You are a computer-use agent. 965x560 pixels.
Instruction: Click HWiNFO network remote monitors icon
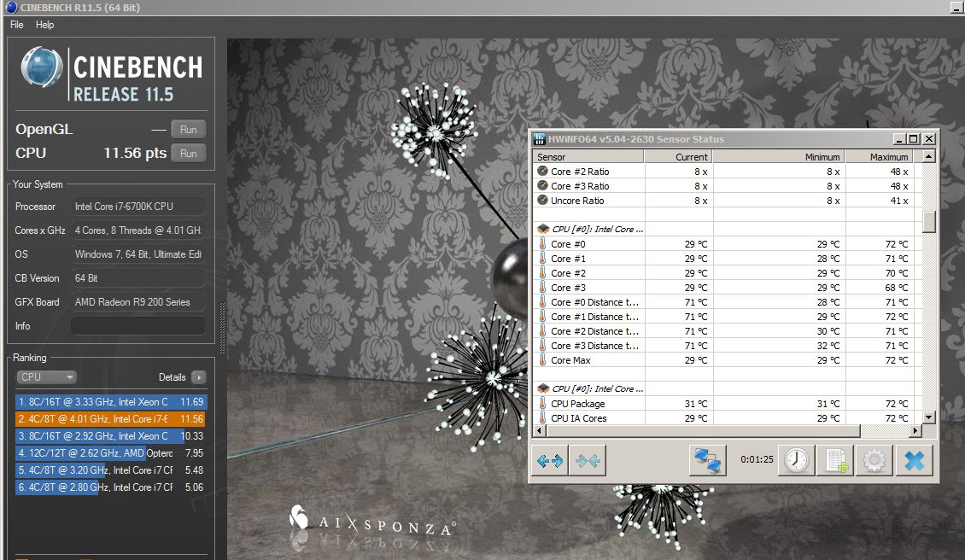[707, 460]
